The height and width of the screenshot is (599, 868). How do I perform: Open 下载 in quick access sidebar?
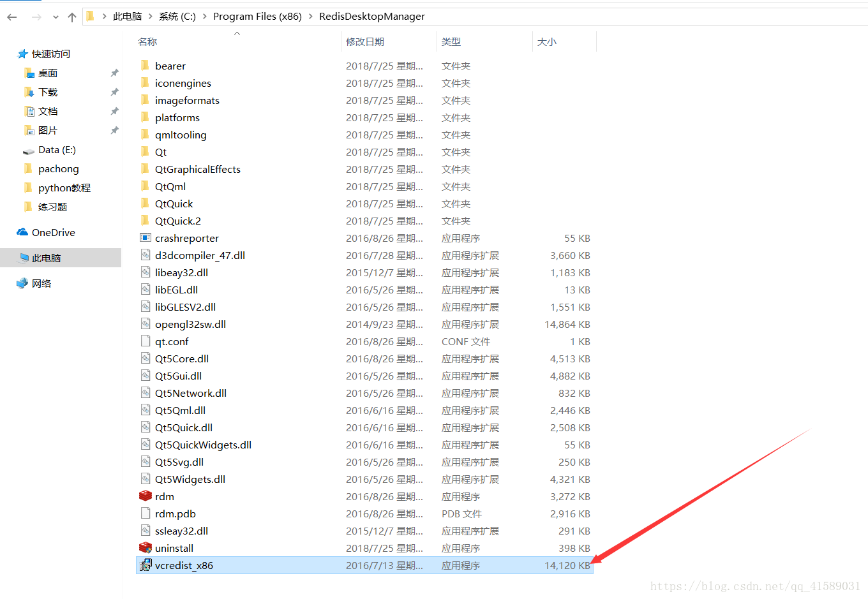[48, 92]
